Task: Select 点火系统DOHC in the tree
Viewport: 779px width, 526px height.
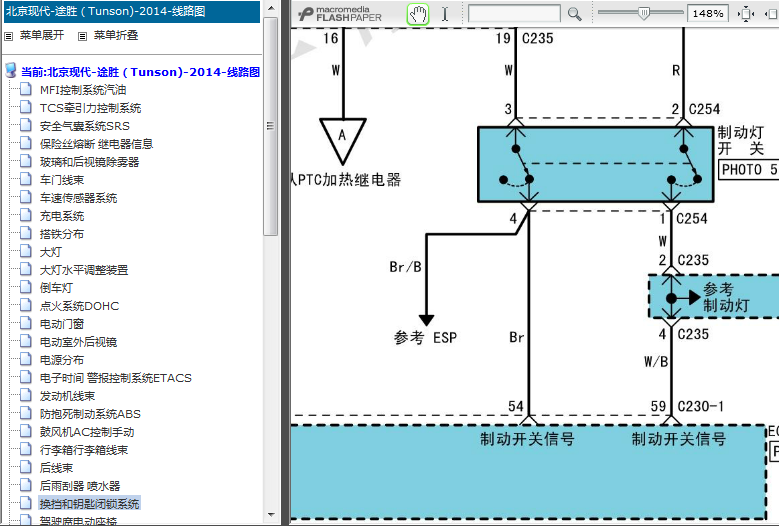Action: [79, 306]
